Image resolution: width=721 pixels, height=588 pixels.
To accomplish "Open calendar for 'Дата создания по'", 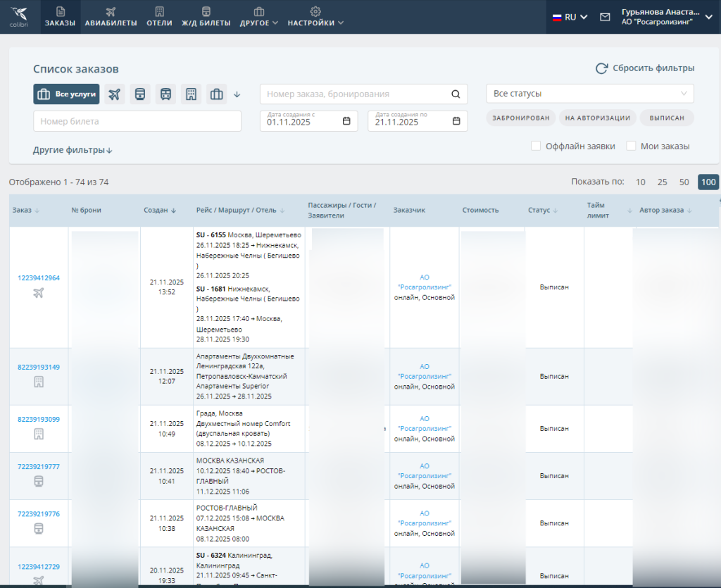I will pyautogui.click(x=456, y=121).
